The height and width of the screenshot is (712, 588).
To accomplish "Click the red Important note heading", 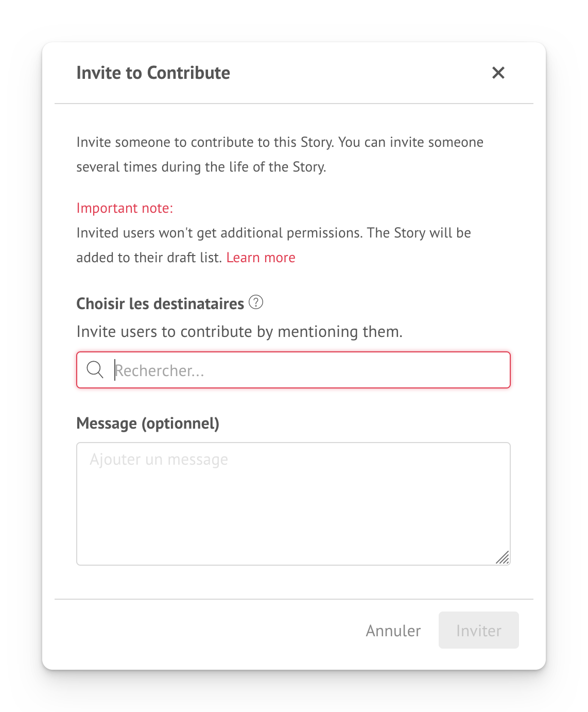I will [125, 208].
